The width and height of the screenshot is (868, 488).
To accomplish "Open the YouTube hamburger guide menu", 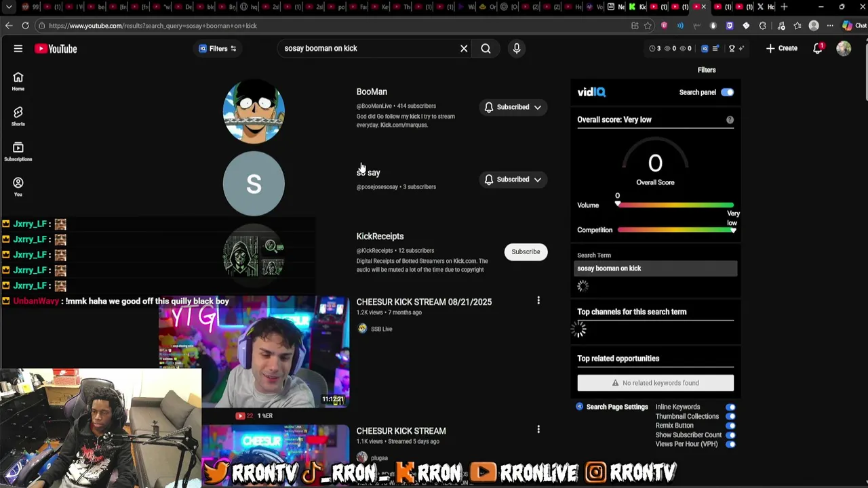I will tap(18, 49).
